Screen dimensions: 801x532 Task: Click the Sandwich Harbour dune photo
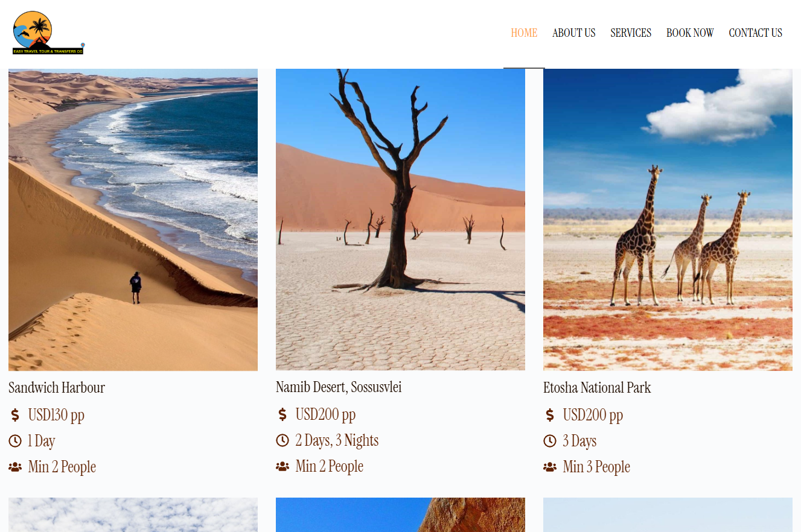point(133,220)
